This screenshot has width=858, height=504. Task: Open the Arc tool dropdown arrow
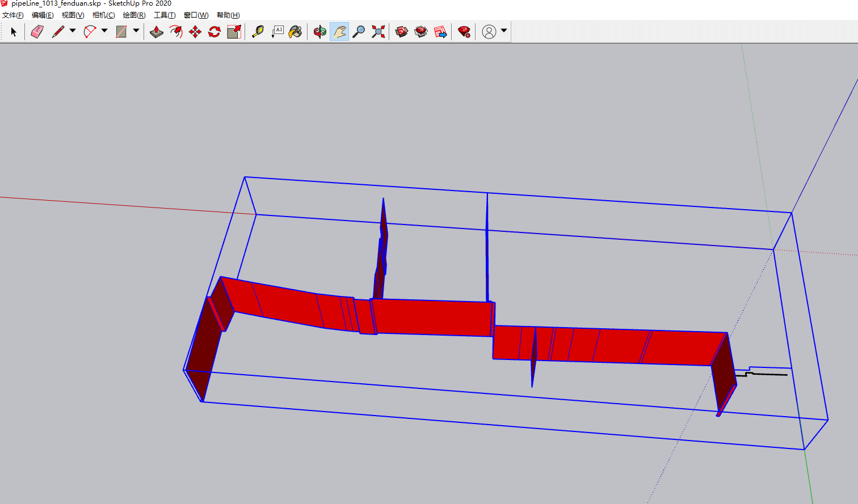(x=104, y=31)
